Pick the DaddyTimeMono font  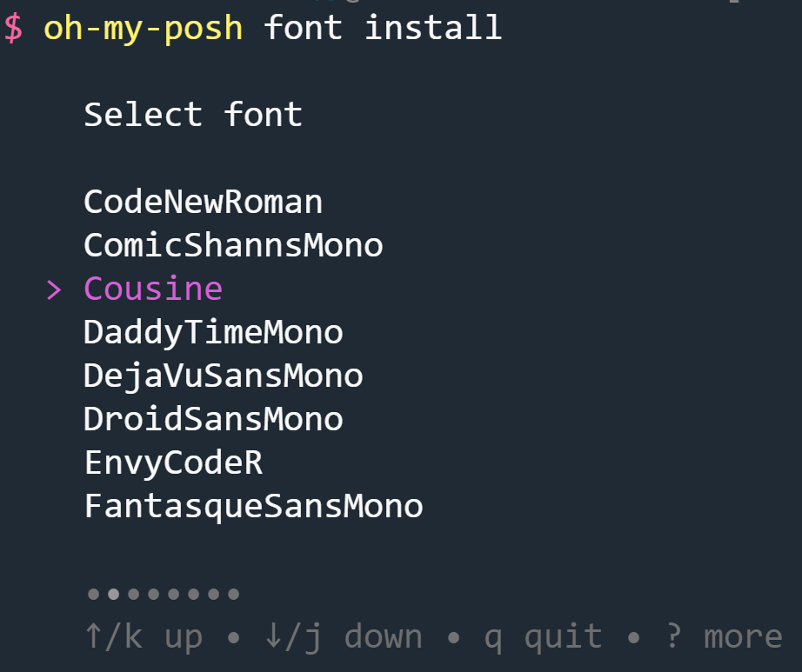coord(213,333)
